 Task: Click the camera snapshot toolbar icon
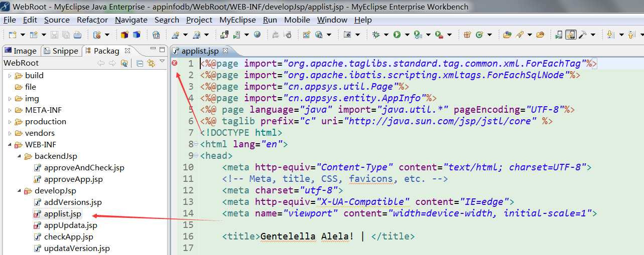click(347, 35)
